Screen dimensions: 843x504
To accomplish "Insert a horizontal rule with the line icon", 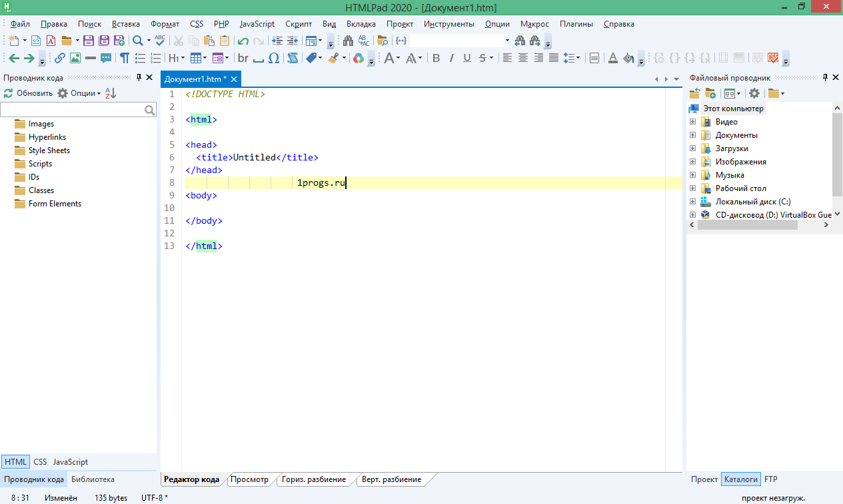I will (x=91, y=58).
